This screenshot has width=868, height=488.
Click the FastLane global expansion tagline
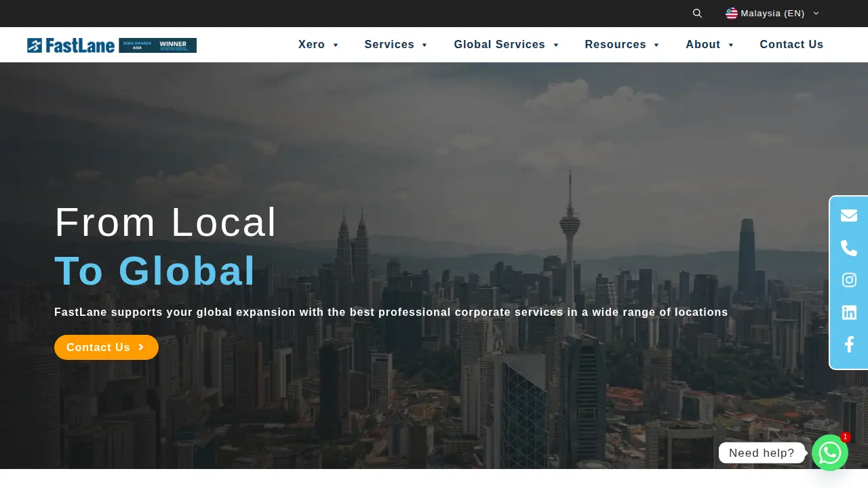coord(391,312)
